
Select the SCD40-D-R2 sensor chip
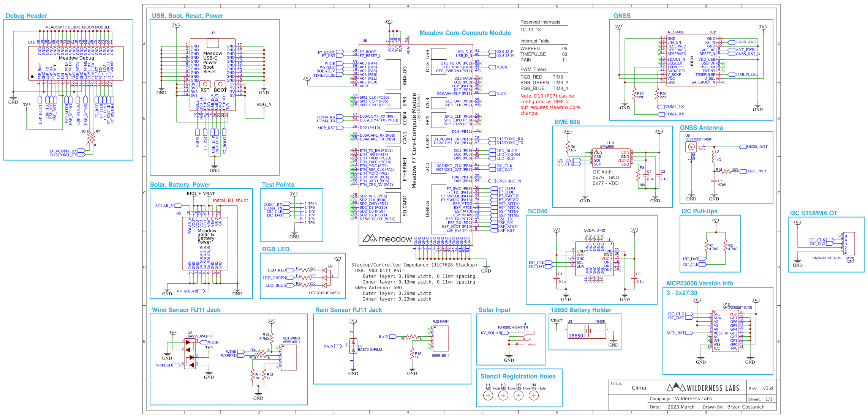[x=594, y=258]
